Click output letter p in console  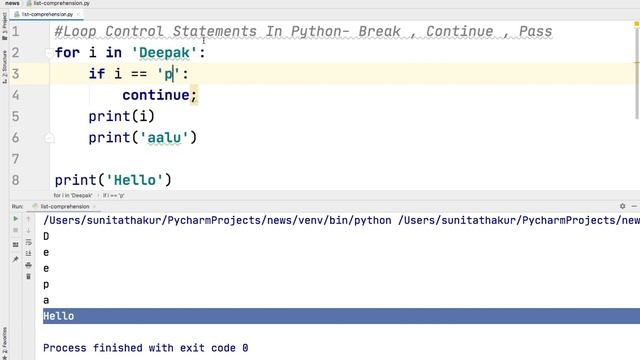pos(46,284)
